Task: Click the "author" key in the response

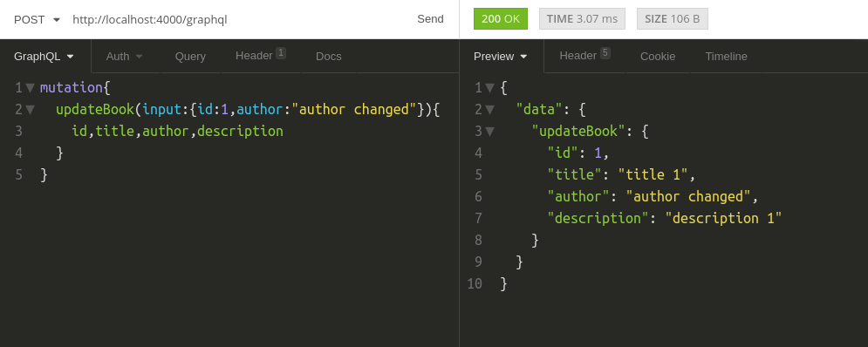Action: (x=578, y=196)
